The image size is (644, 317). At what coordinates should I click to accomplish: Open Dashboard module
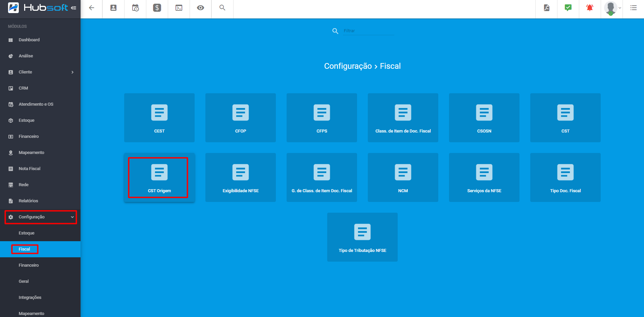[40, 40]
